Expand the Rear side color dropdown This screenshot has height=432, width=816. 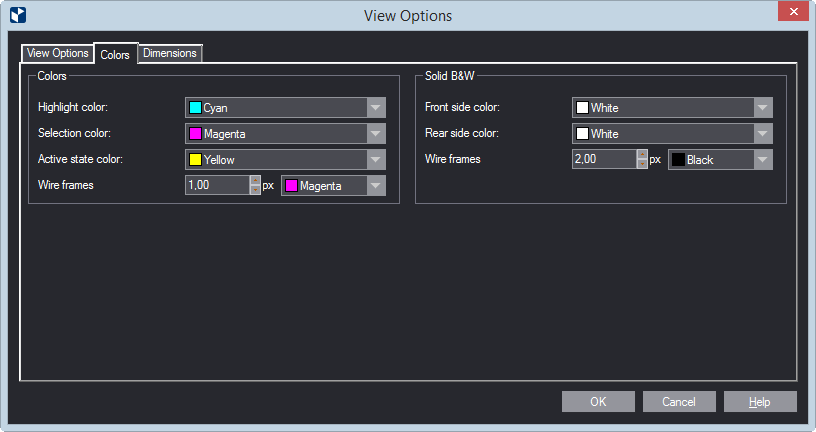point(762,134)
